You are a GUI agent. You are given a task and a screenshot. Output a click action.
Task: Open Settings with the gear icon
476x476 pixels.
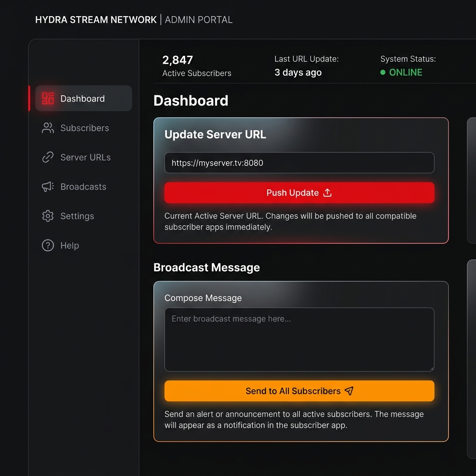click(x=47, y=216)
